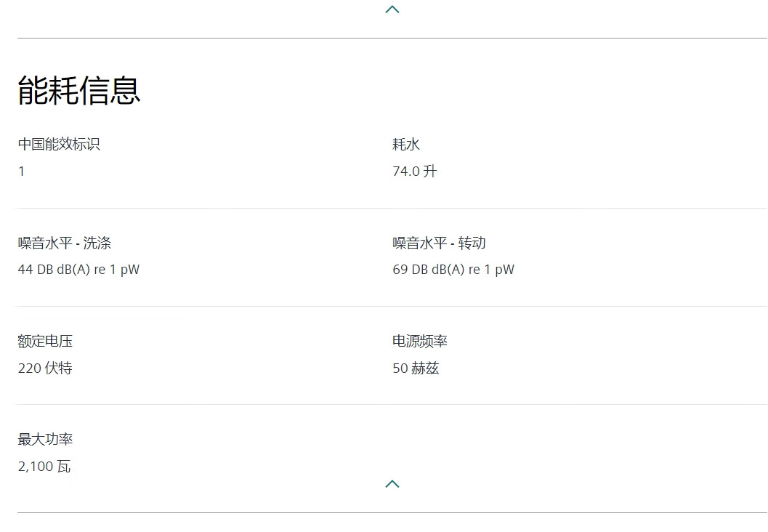This screenshot has width=768, height=532.
Task: Click the 2,100 瓦 power value
Action: pyautogui.click(x=44, y=467)
